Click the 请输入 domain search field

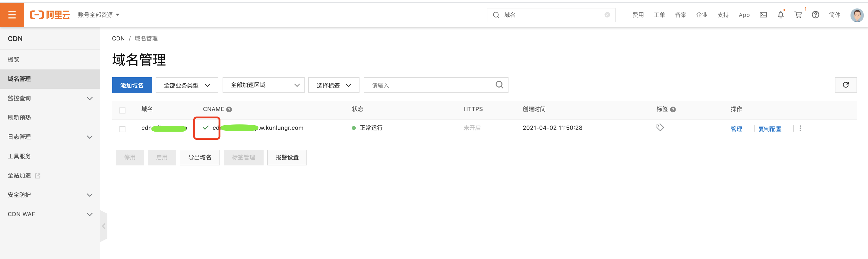(431, 85)
